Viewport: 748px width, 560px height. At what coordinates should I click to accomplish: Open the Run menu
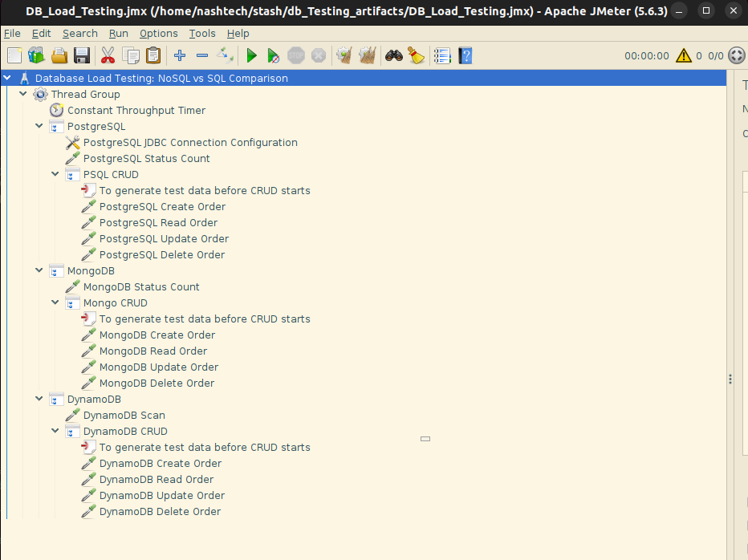coord(119,34)
